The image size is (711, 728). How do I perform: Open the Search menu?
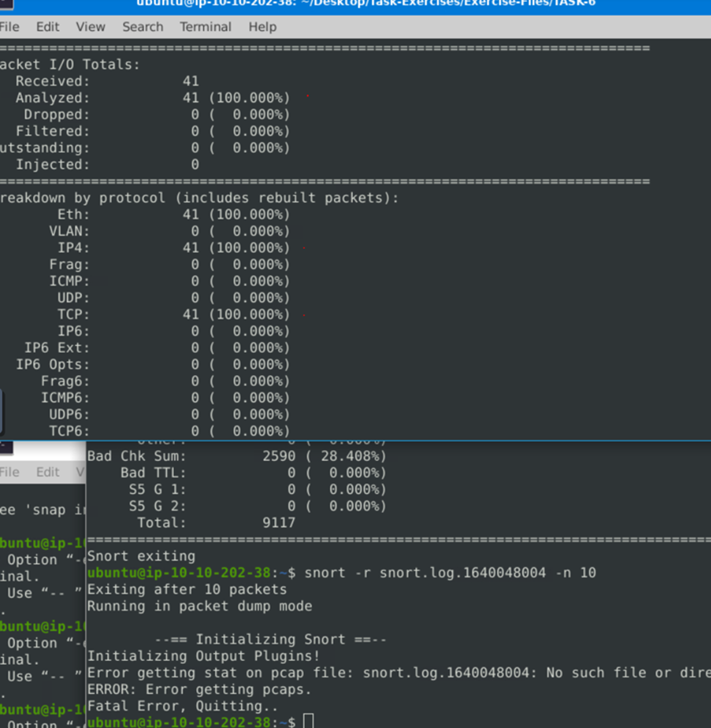pos(143,27)
